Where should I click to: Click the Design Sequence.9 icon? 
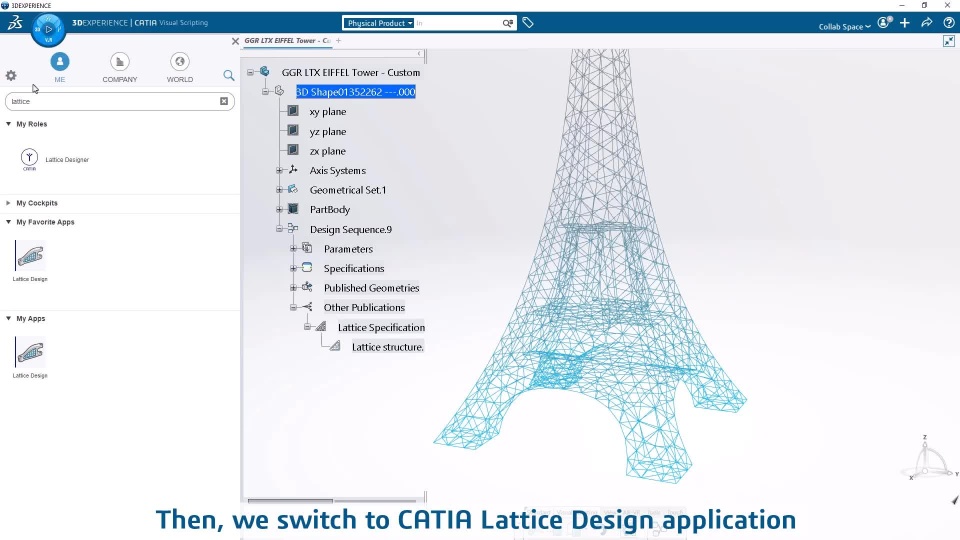pos(293,228)
